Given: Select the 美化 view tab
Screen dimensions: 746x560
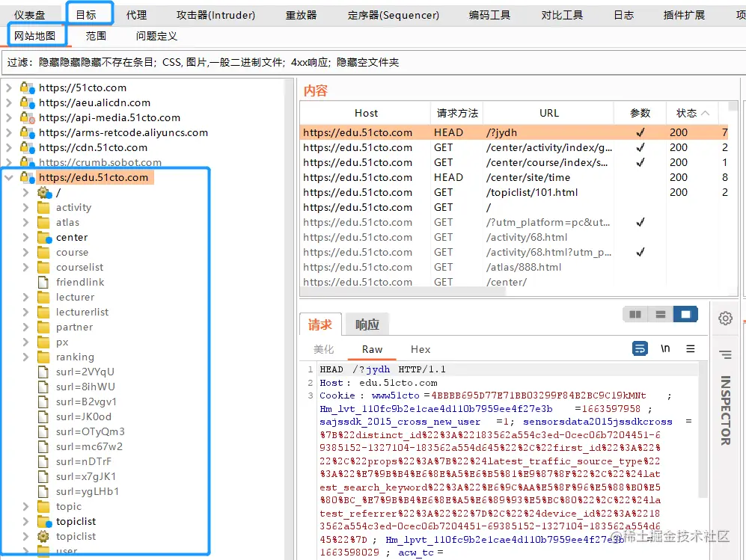Looking at the screenshot, I should pos(323,349).
